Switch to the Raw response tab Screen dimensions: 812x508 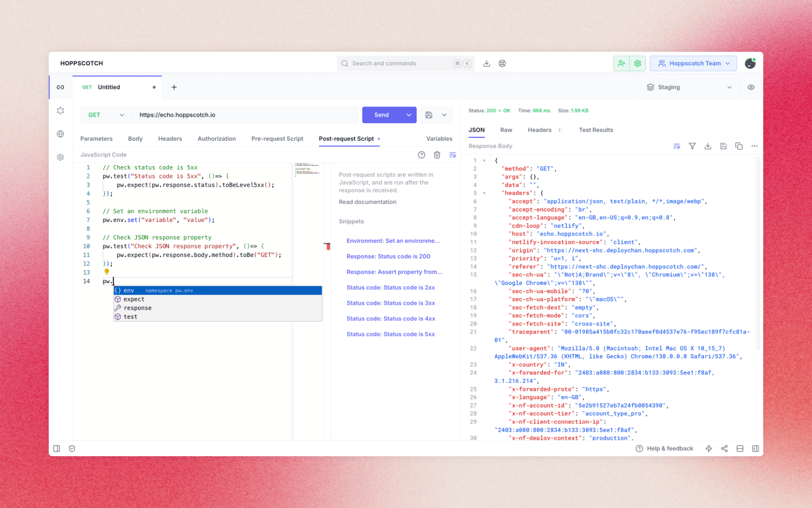(506, 130)
